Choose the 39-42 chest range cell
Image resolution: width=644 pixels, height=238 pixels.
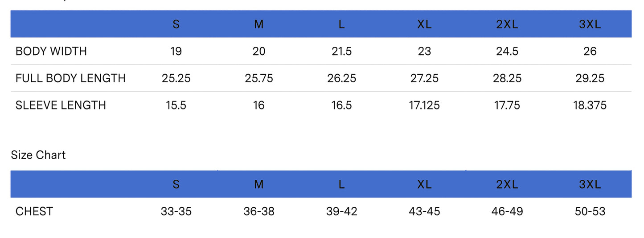tap(341, 211)
